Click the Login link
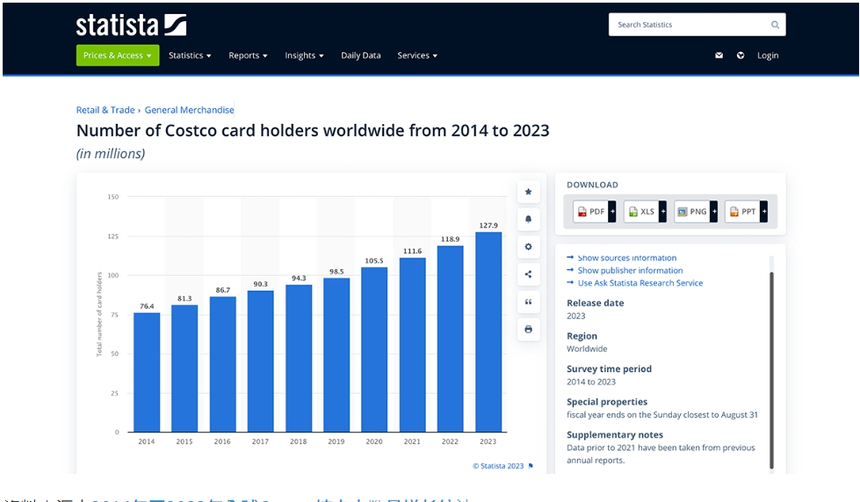This screenshot has height=502, width=860. (768, 55)
